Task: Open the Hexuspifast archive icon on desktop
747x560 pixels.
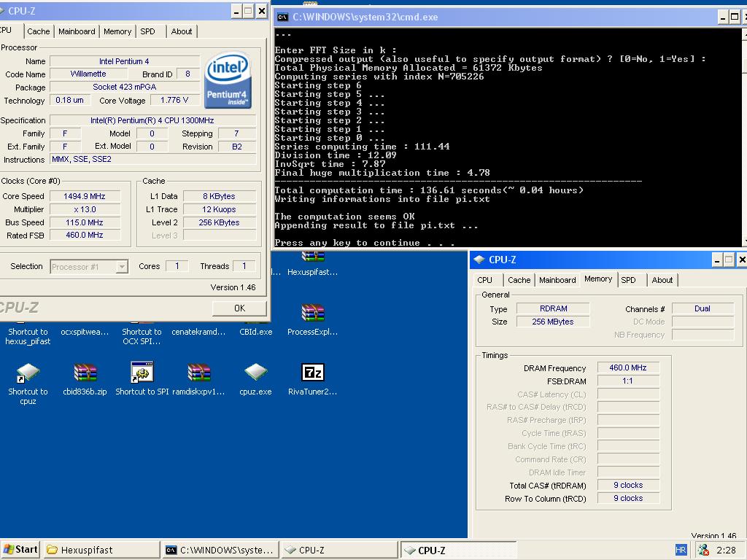Action: click(312, 256)
